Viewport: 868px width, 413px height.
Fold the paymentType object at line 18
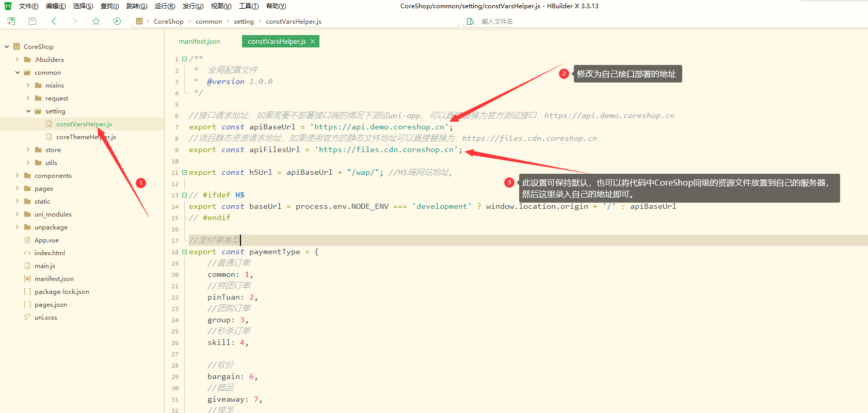coord(184,252)
